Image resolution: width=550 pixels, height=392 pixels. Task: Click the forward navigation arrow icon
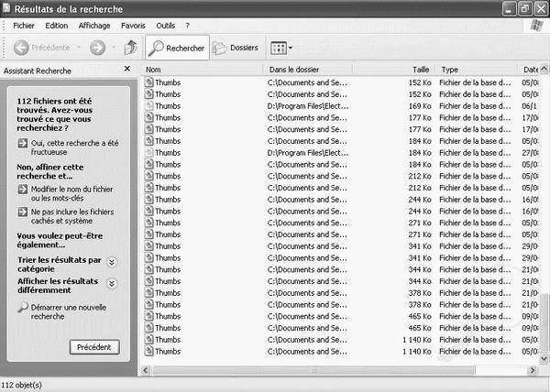coord(97,48)
